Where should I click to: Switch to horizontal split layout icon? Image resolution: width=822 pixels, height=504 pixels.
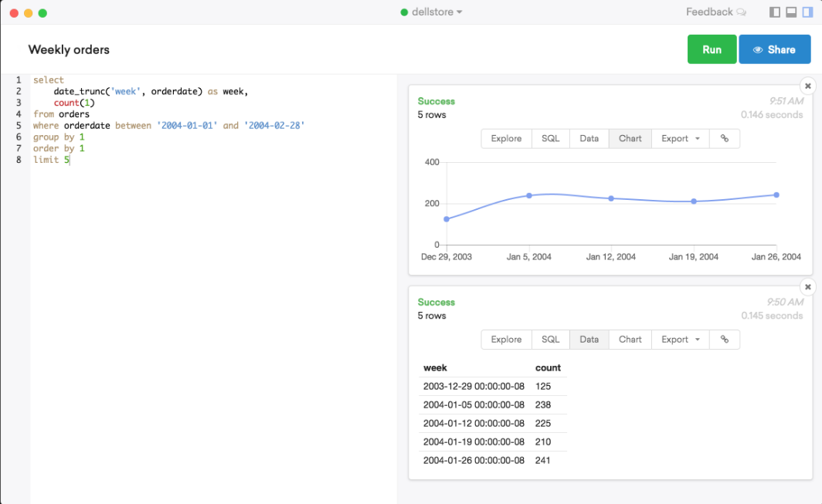(790, 12)
